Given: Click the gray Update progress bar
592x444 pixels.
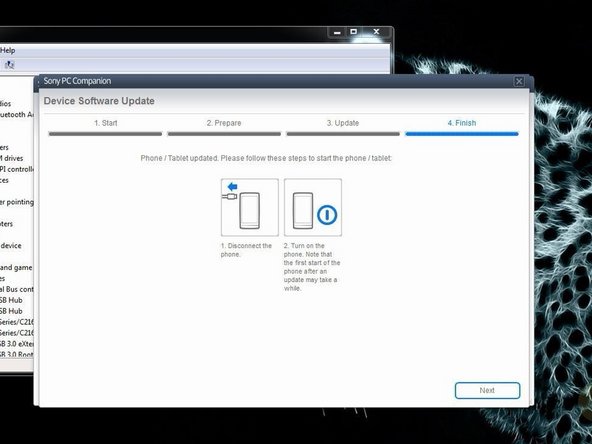Looking at the screenshot, I should click(343, 134).
